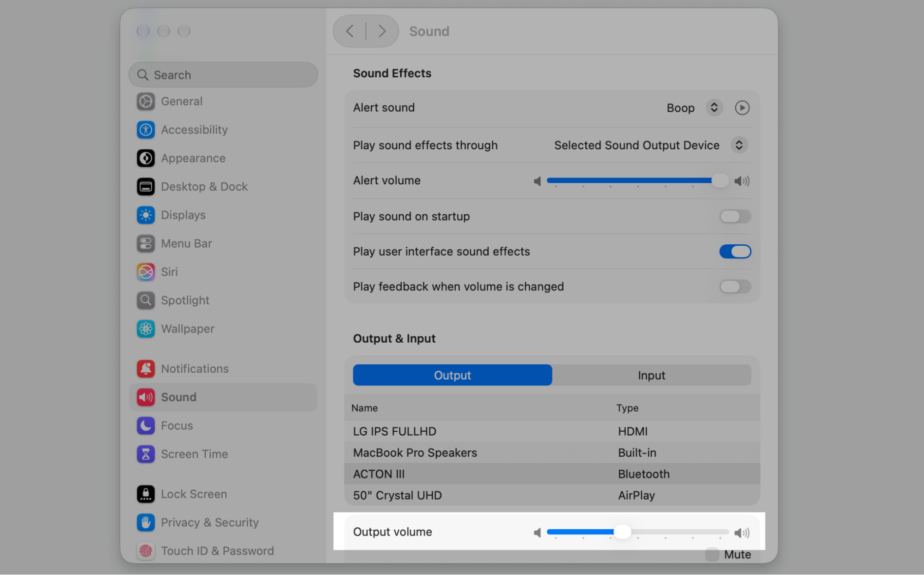Select 50" Crystal UHD AirPlay device
Image resolution: width=924 pixels, height=575 pixels.
point(552,495)
